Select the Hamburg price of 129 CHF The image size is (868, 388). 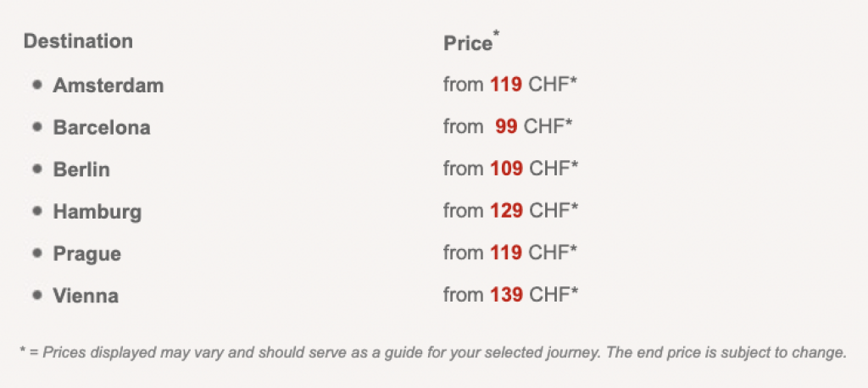[510, 211]
